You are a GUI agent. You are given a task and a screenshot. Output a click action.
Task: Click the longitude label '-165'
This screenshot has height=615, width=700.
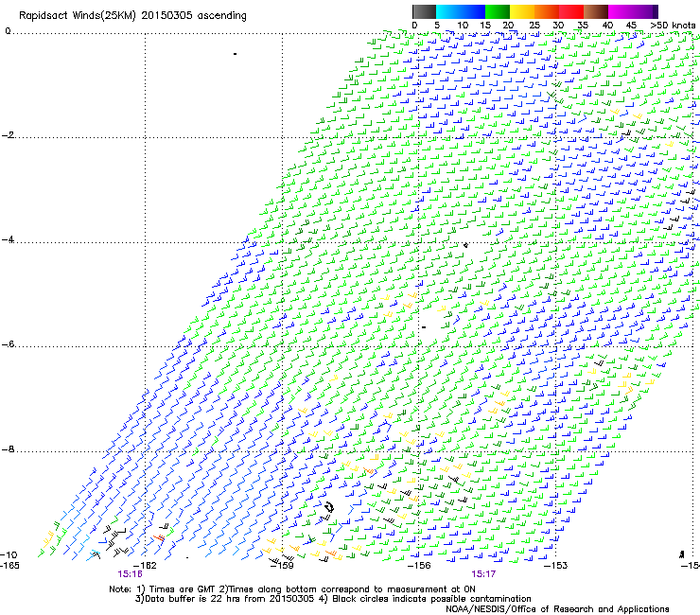[9, 566]
